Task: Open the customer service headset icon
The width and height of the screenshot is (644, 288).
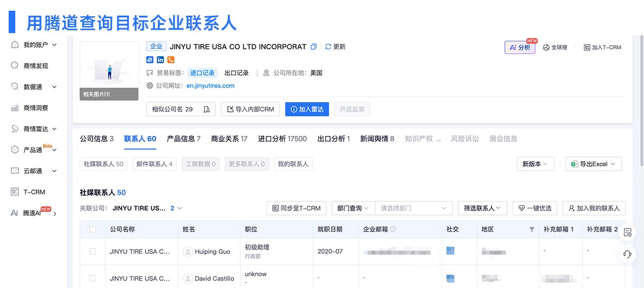Action: (x=627, y=254)
